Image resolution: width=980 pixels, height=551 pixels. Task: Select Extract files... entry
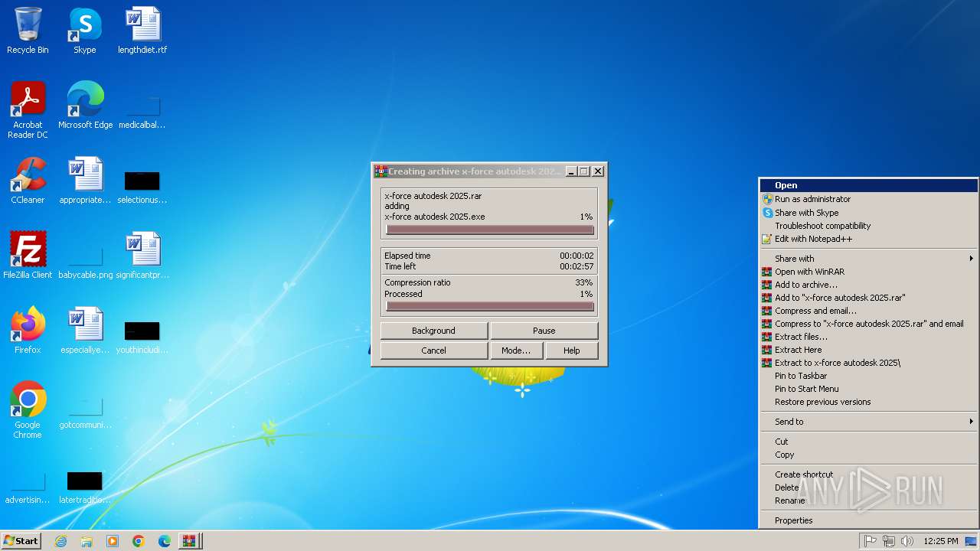(x=868, y=337)
